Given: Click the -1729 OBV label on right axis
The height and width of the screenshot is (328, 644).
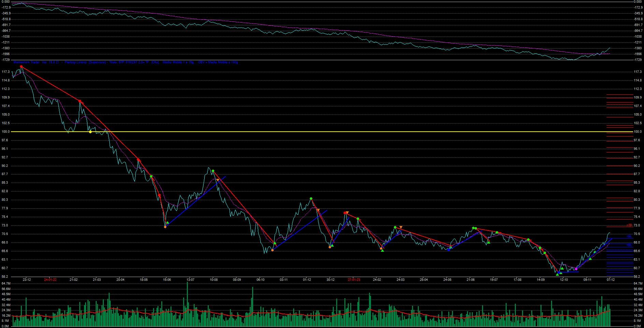Looking at the screenshot, I should (x=637, y=60).
